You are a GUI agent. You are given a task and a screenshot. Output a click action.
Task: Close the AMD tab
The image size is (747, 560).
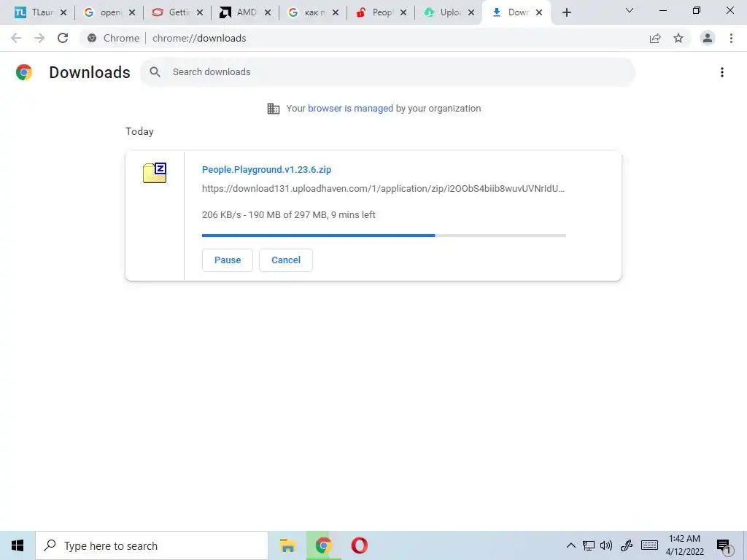[268, 12]
